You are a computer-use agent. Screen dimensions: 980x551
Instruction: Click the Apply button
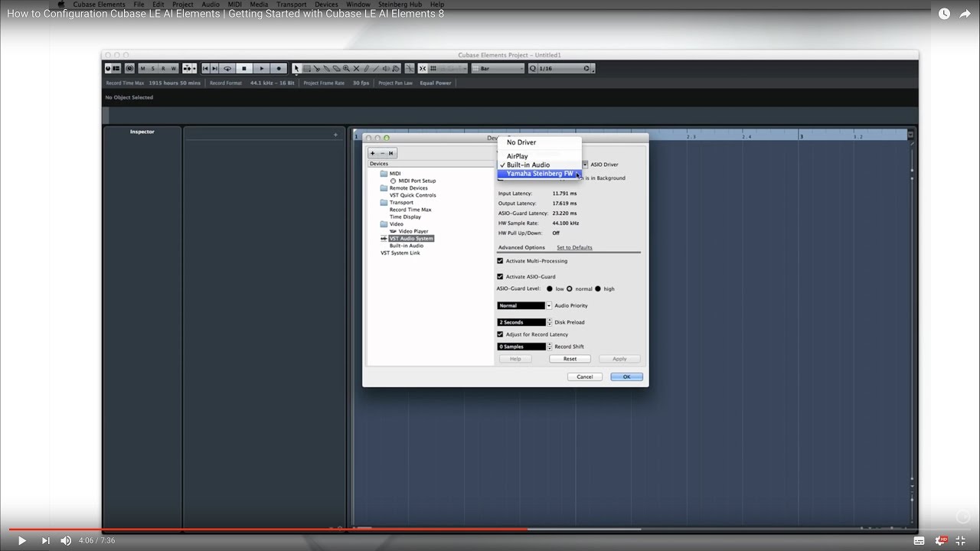pos(619,359)
